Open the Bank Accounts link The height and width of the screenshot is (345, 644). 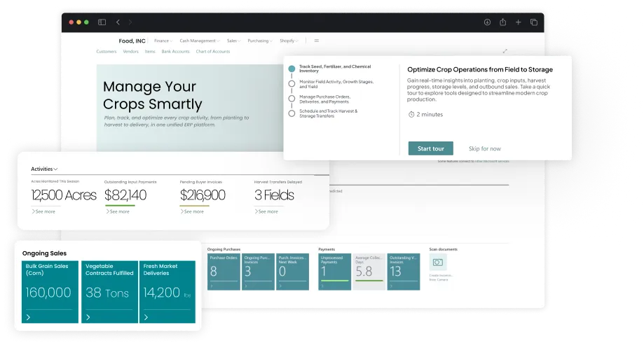[175, 52]
